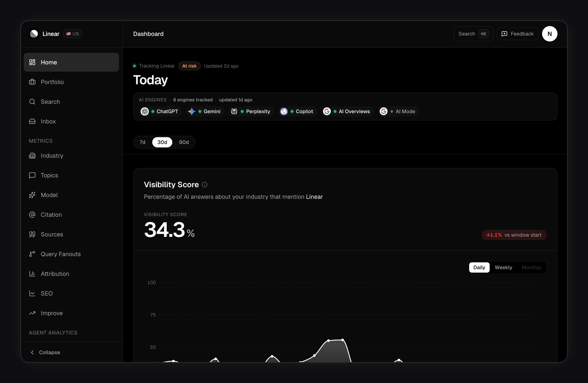Image resolution: width=588 pixels, height=383 pixels.
Task: Click the Citation at-sign icon
Action: pyautogui.click(x=32, y=215)
